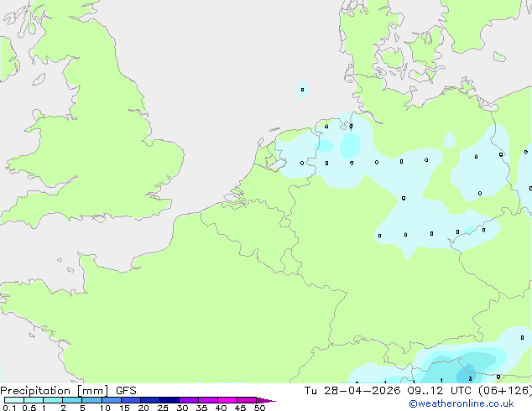Pick the 10–15 mm legend color swatch

[112, 400]
